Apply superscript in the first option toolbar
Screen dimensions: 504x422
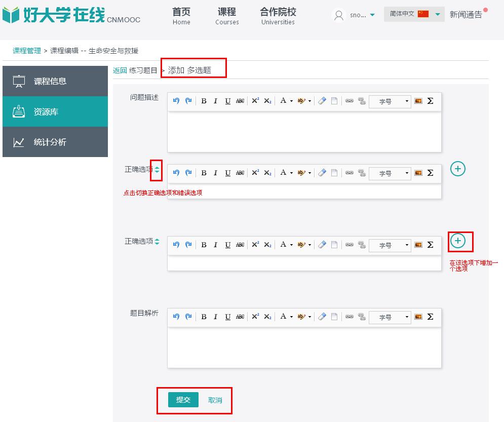[x=255, y=173]
